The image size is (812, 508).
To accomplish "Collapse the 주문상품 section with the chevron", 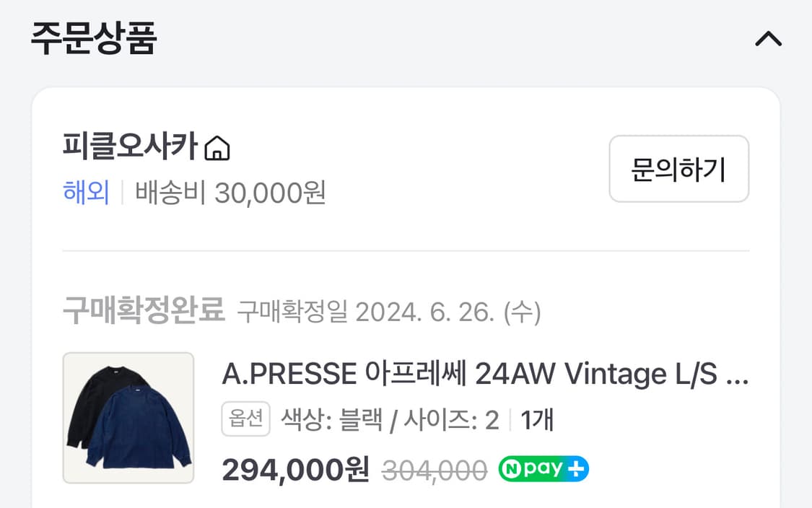I will tap(769, 40).
